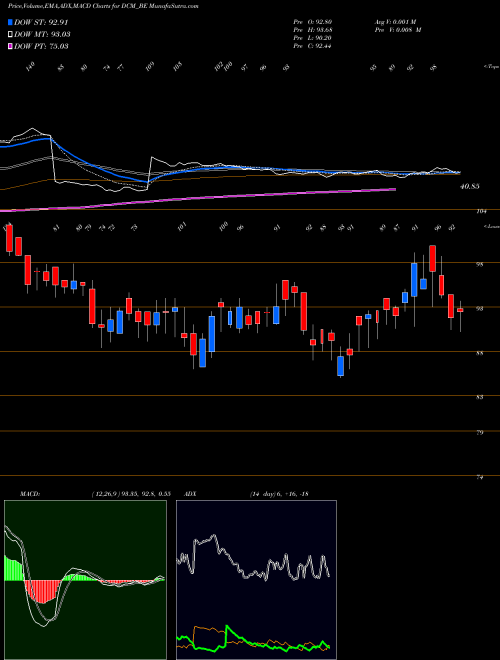Select the 'DOW ST: 92.91' legend label
The image size is (500, 660).
(x=41, y=22)
